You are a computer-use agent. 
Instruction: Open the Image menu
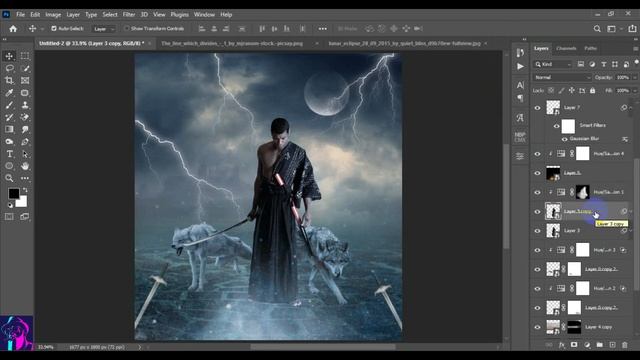(53, 14)
